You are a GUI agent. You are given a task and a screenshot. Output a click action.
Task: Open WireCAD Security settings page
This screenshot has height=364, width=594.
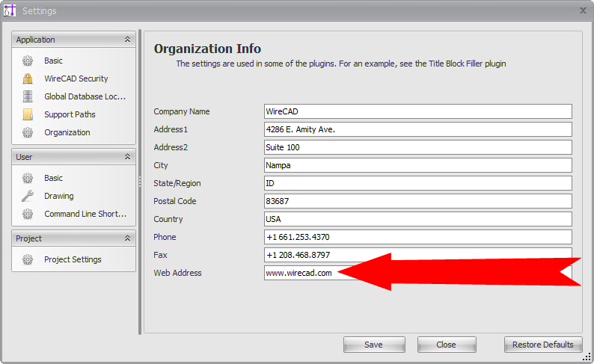76,78
